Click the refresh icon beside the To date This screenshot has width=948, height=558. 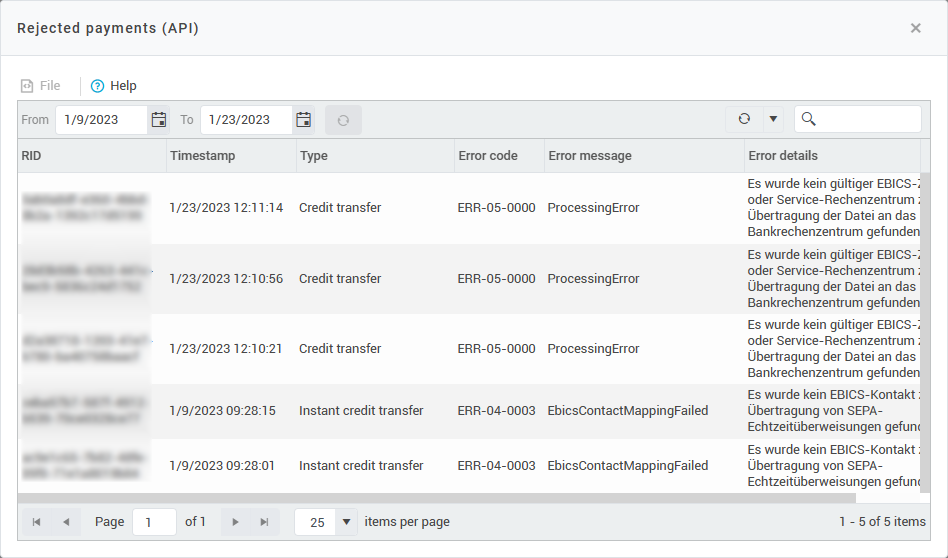pyautogui.click(x=343, y=120)
